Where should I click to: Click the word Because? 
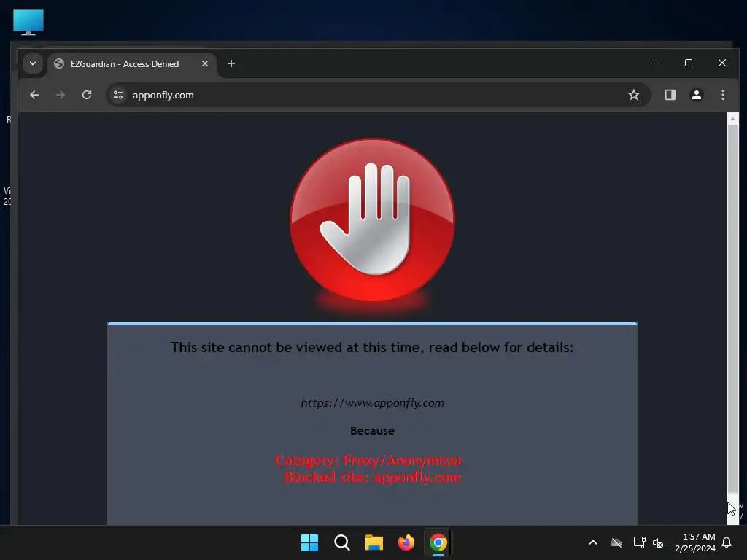[372, 430]
